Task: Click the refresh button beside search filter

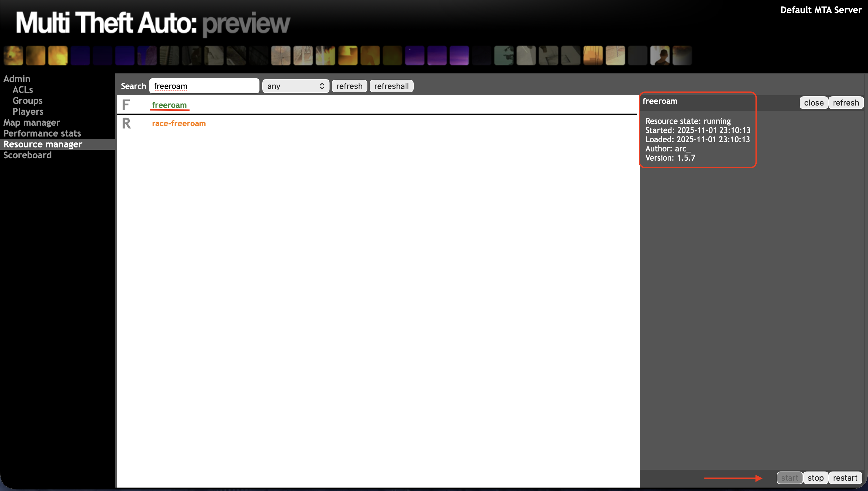Action: (x=349, y=86)
